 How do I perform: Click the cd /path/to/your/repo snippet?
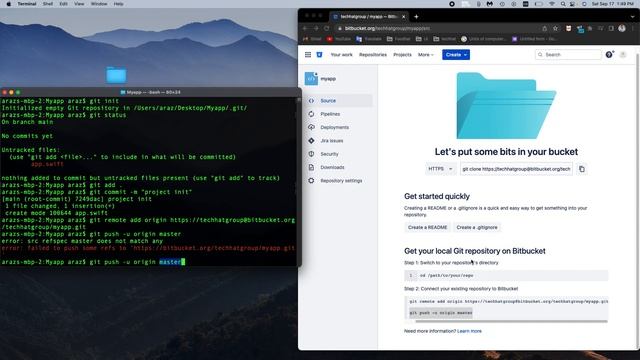pyautogui.click(x=447, y=276)
